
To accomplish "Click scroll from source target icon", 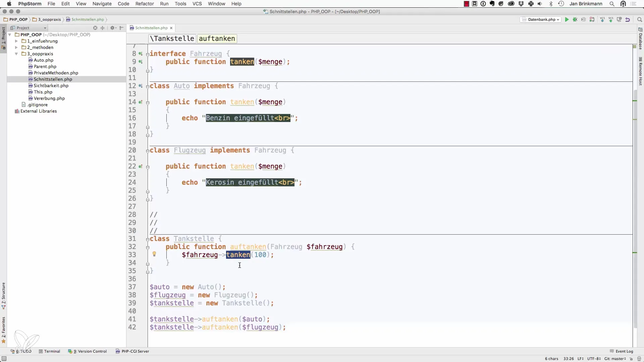I will pos(95,28).
